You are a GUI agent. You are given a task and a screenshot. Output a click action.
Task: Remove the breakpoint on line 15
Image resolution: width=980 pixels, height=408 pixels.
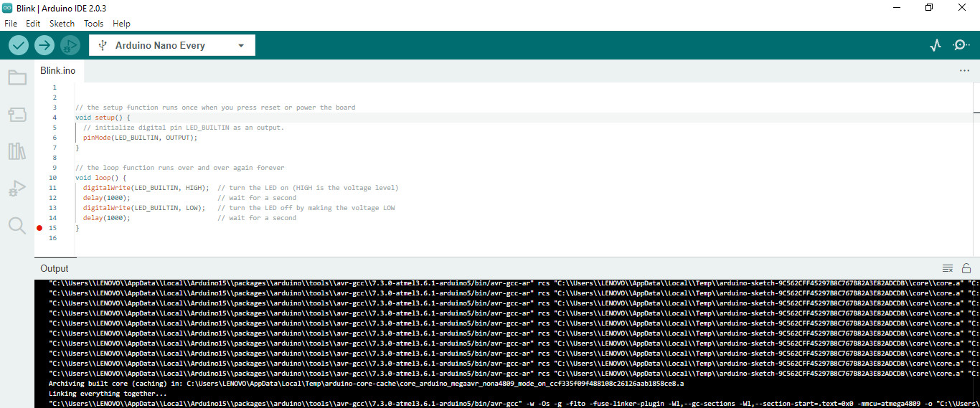coord(39,228)
